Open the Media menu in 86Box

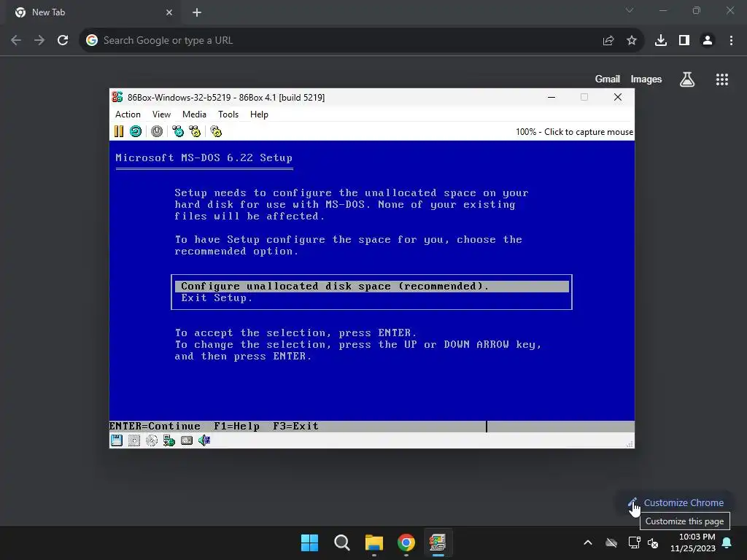194,114
